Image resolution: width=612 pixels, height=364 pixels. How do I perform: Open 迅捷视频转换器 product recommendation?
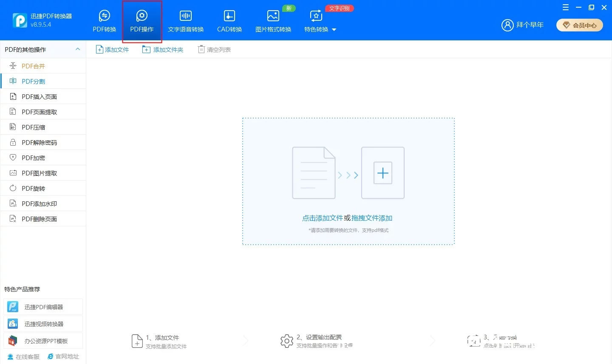[43, 324]
